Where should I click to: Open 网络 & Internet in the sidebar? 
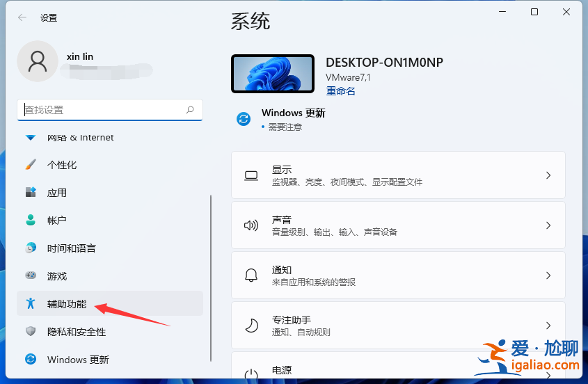[x=110, y=137]
